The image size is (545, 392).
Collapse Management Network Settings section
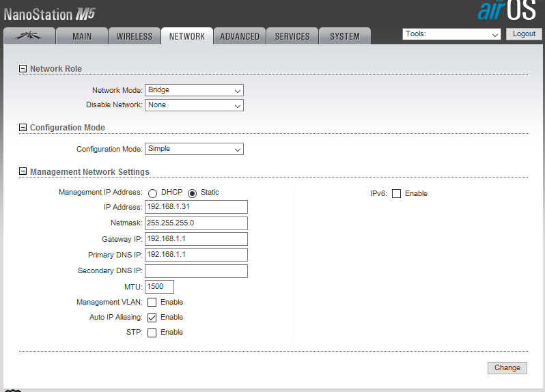click(x=23, y=171)
